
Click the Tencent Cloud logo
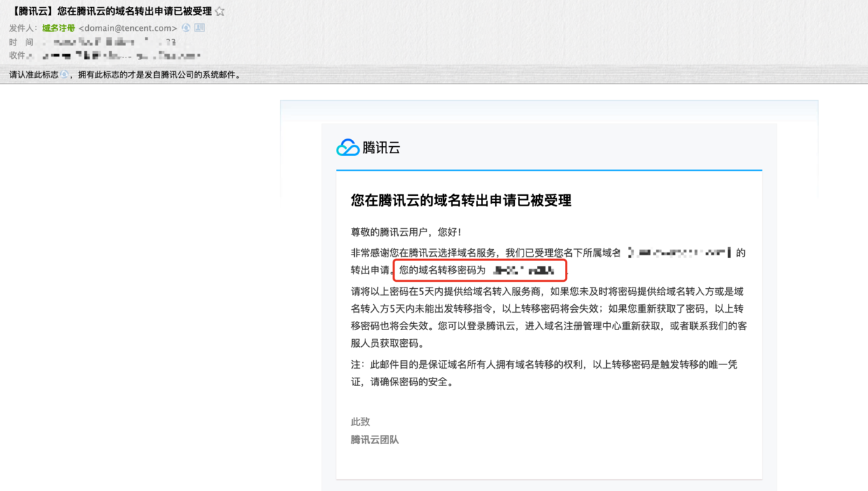click(368, 148)
